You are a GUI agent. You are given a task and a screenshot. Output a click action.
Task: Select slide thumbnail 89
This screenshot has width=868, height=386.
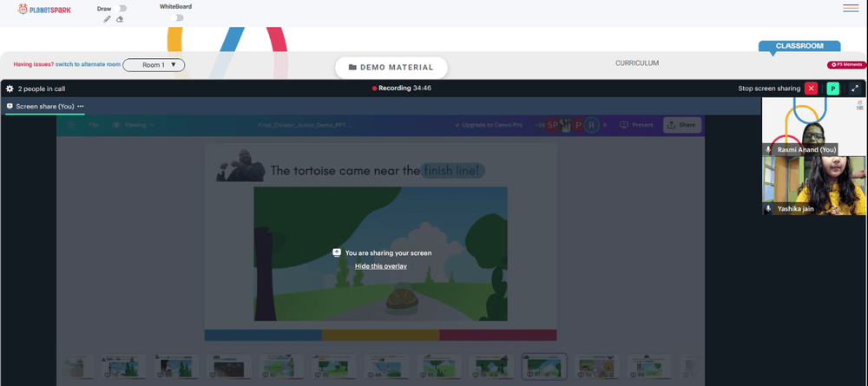click(x=649, y=367)
